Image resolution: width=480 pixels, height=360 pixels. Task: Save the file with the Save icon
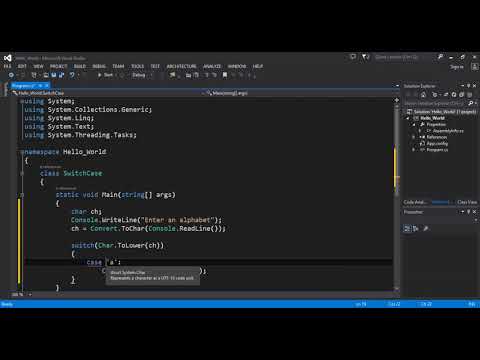pos(54,75)
